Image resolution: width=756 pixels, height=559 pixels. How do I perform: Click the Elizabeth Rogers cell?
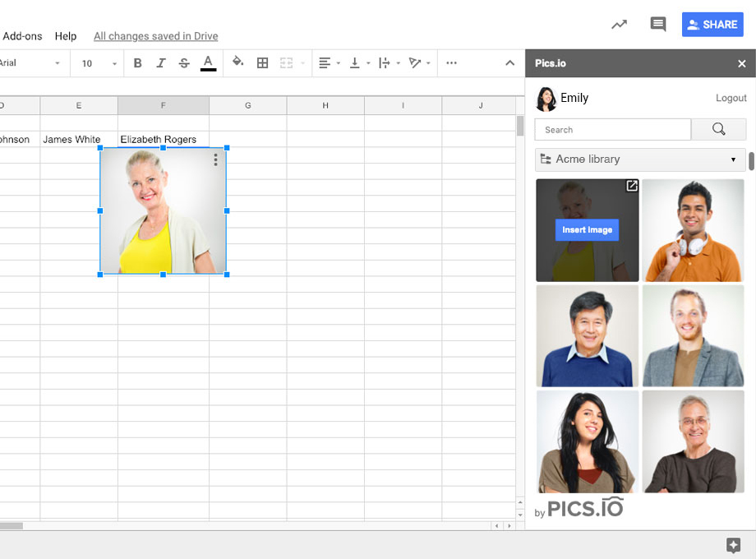pos(163,140)
